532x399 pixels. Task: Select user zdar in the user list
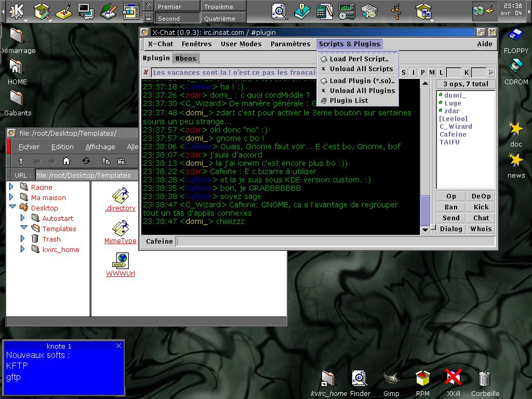tap(451, 111)
